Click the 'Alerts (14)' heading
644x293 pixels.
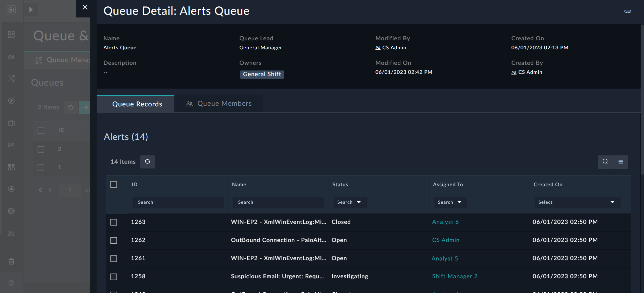[x=126, y=137]
